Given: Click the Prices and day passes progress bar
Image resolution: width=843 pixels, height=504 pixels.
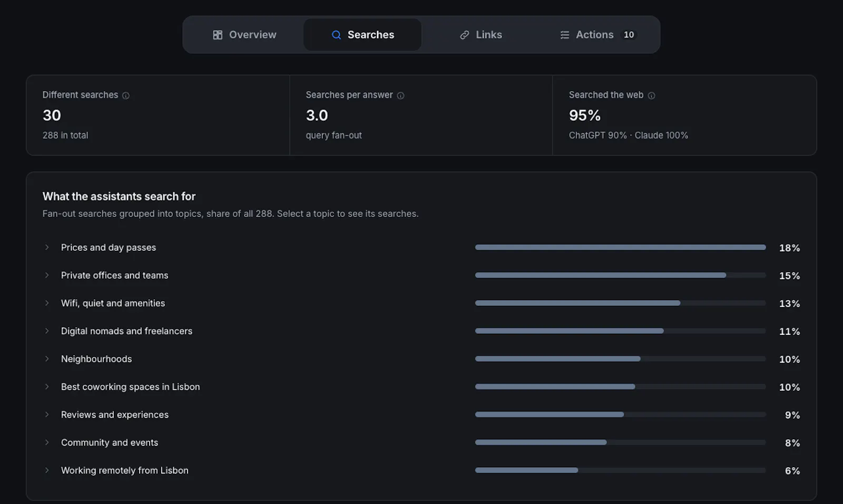Looking at the screenshot, I should [x=621, y=248].
